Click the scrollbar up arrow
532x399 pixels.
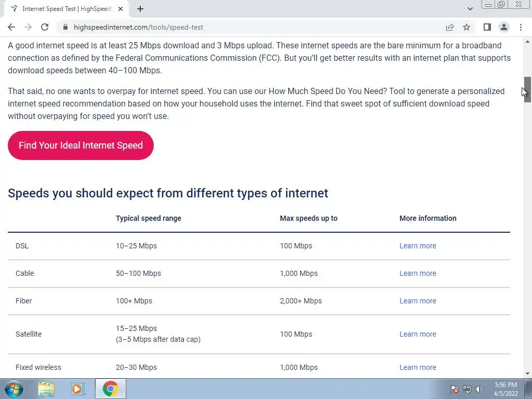(x=527, y=42)
